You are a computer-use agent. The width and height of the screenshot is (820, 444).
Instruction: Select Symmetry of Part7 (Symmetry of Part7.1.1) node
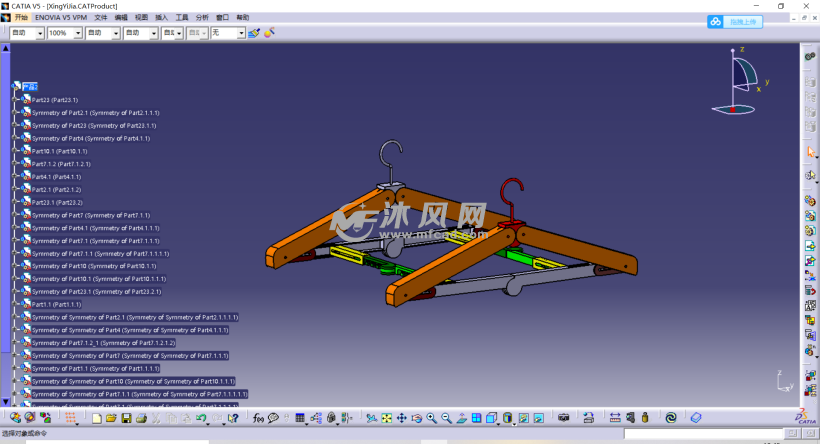pyautogui.click(x=90, y=215)
